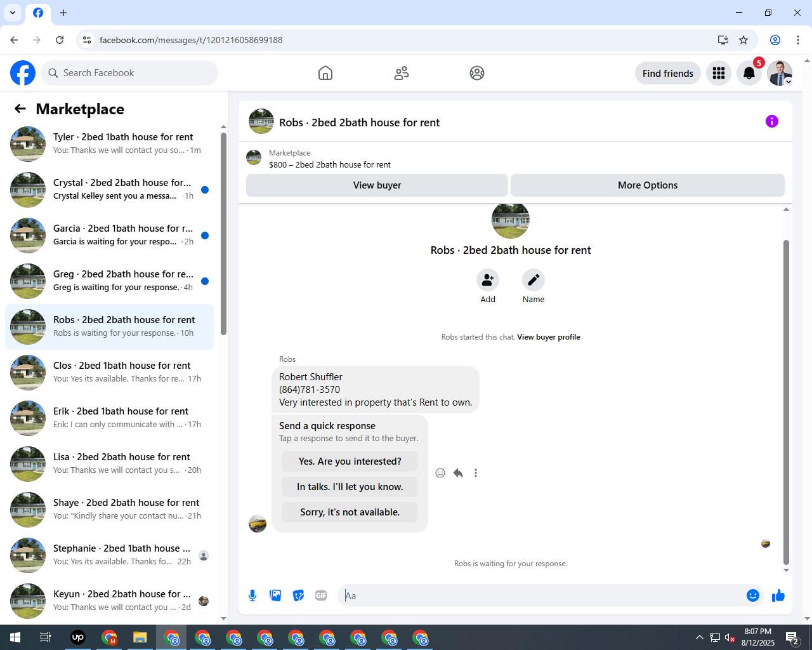Screen dimensions: 812x650
Task: Open Chrome three-dot menu
Action: point(798,40)
